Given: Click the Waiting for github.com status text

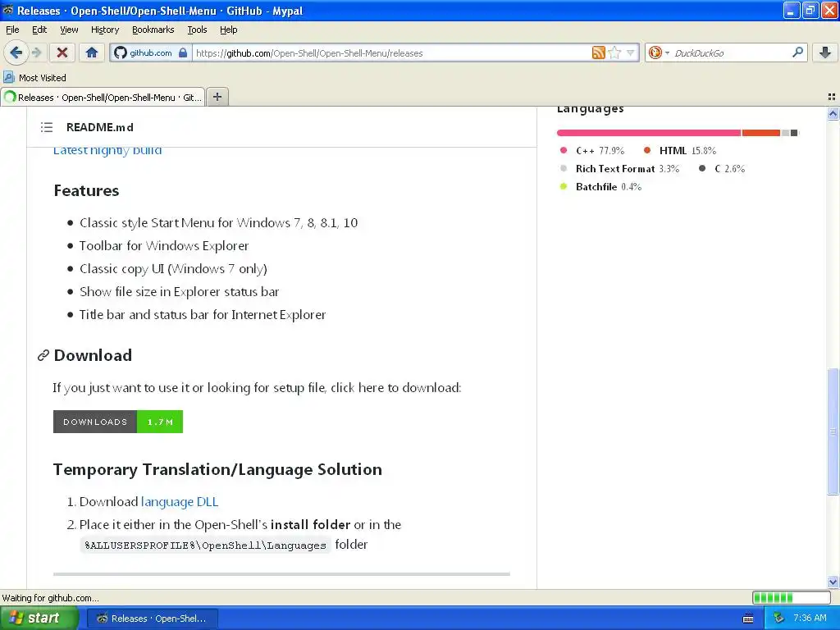Looking at the screenshot, I should [50, 598].
